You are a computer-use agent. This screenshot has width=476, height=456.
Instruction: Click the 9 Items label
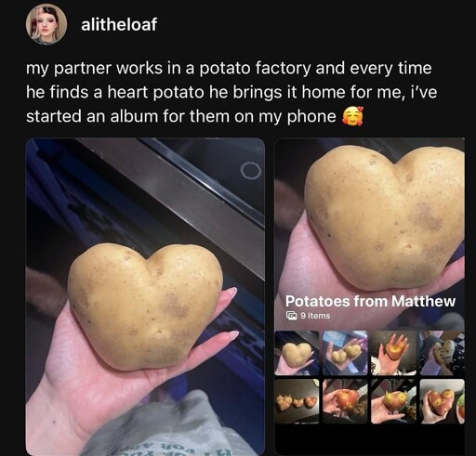coord(315,316)
